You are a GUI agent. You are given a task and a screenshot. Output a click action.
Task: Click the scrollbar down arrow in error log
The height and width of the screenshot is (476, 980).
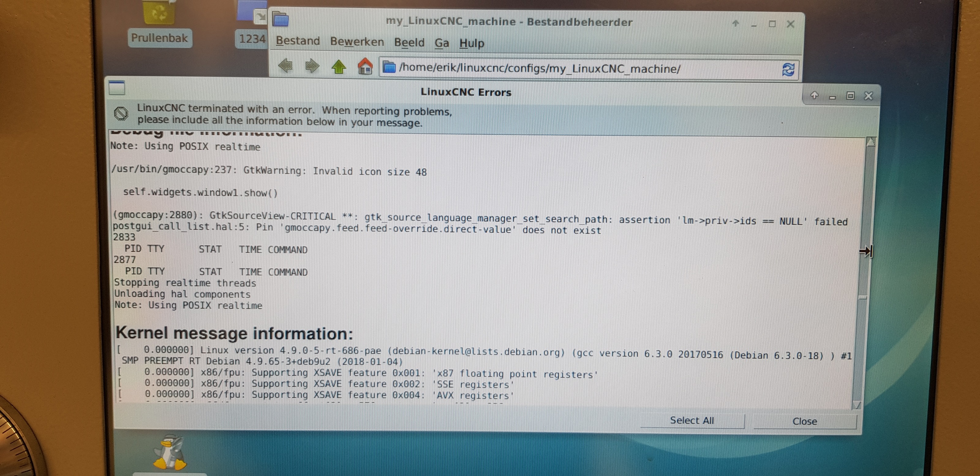tap(856, 405)
